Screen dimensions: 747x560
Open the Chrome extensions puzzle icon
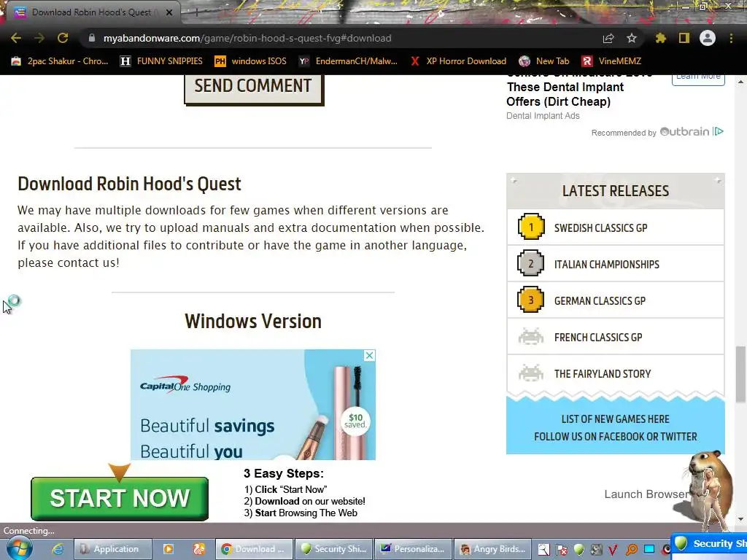tap(660, 38)
